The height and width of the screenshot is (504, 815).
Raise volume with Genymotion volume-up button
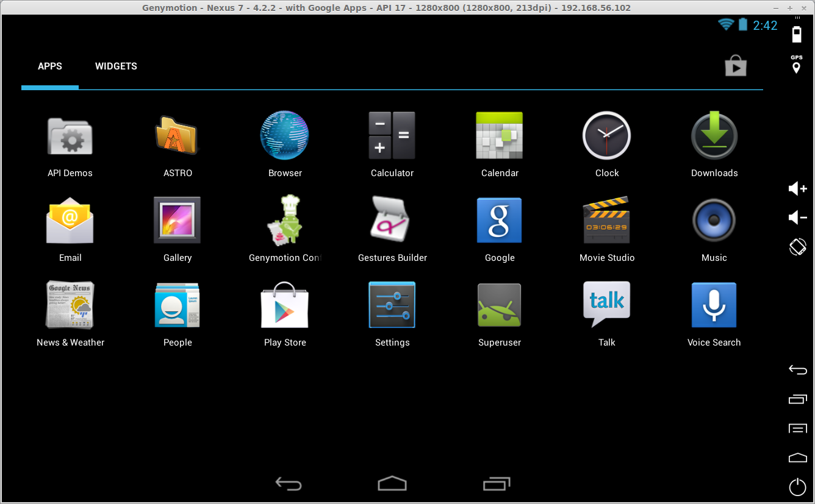tap(797, 188)
